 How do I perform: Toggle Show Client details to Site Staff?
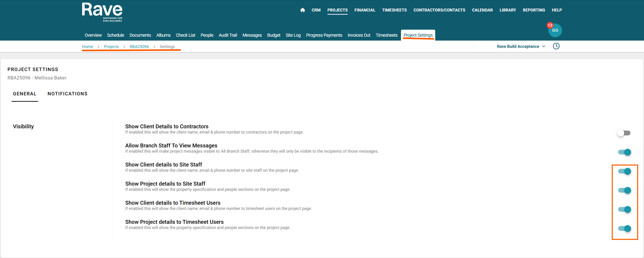(624, 171)
